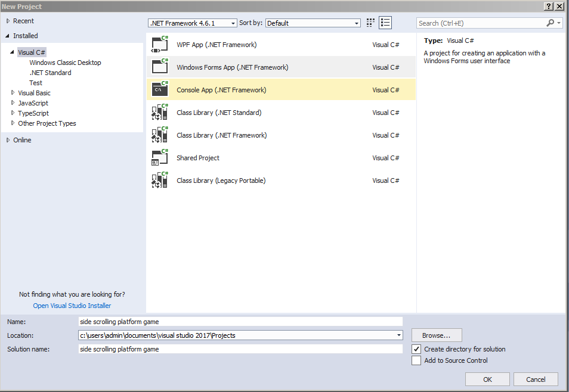Select the .NET Standard category
The image size is (569, 392).
[50, 73]
